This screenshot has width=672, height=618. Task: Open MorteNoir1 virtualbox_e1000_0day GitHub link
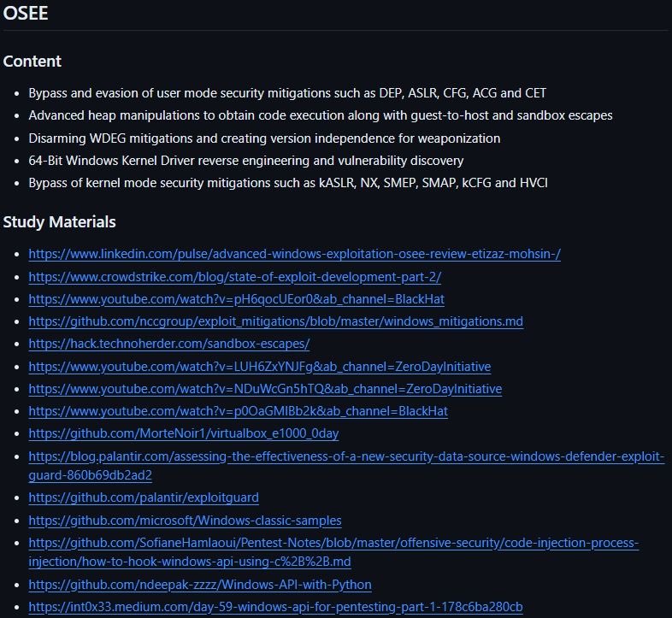pos(184,433)
